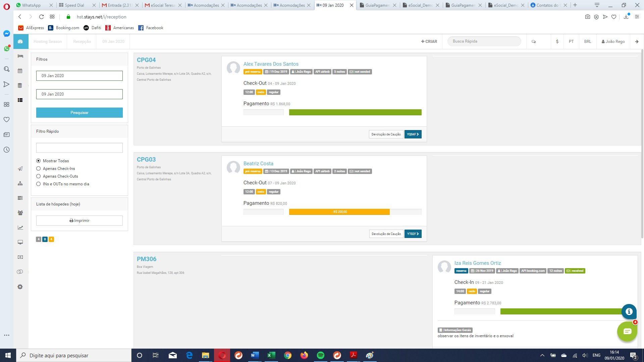Open Booking.com bookmark

click(x=64, y=28)
